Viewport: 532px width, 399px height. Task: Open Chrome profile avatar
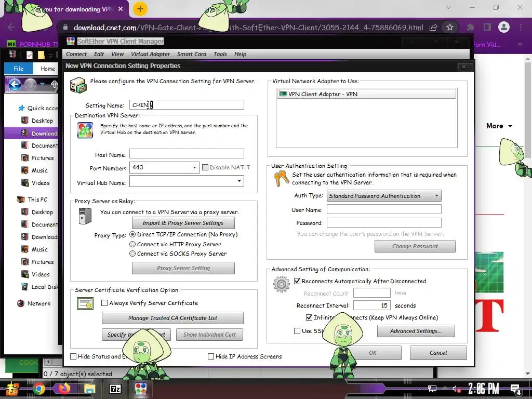[x=504, y=27]
